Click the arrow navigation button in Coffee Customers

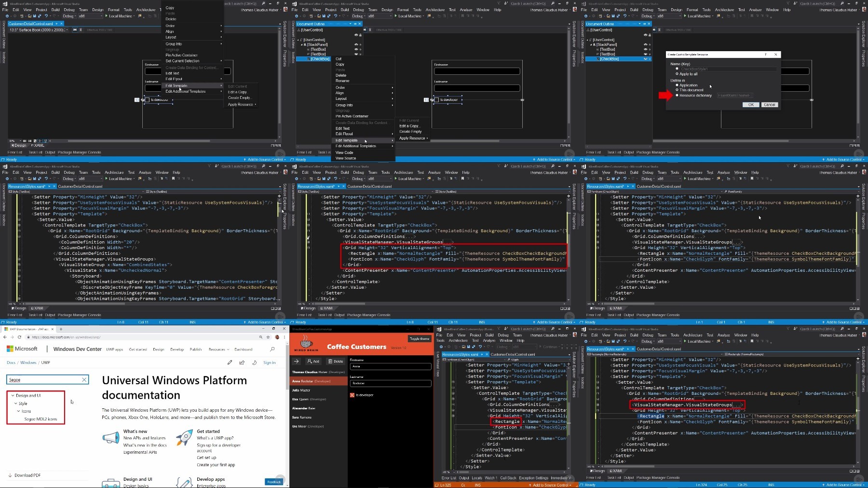297,361
